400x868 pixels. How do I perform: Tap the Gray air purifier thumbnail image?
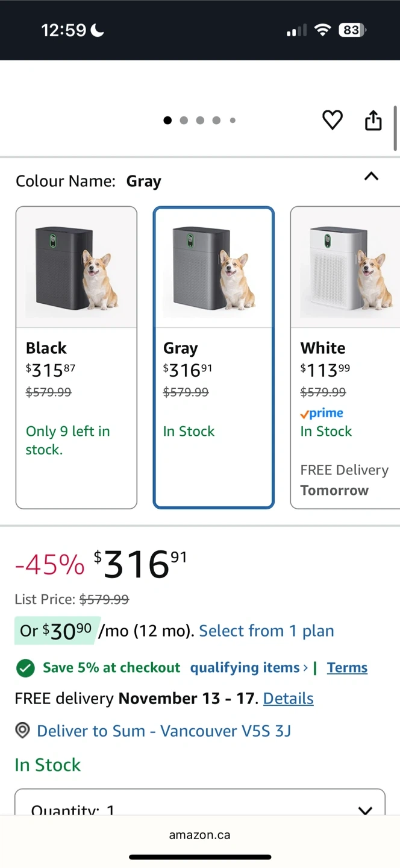(x=214, y=268)
